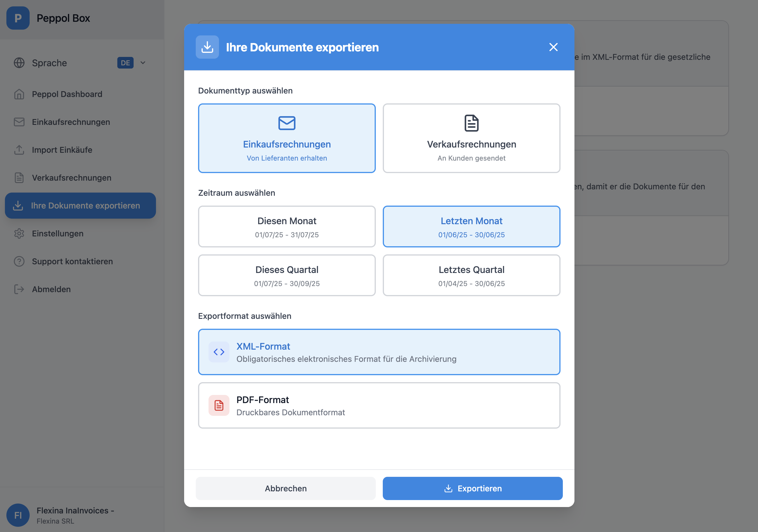Open the Flexina InaInvoices account entry

(75, 515)
